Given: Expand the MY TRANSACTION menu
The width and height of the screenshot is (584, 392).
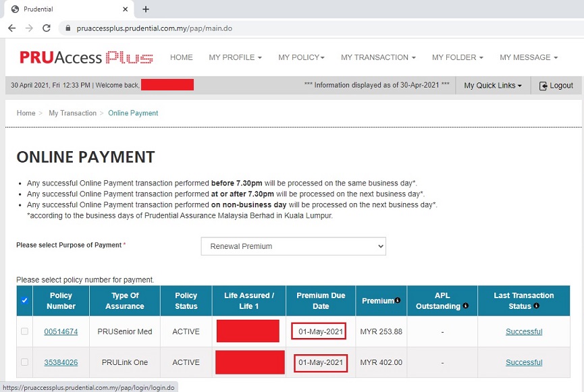Looking at the screenshot, I should pos(378,57).
